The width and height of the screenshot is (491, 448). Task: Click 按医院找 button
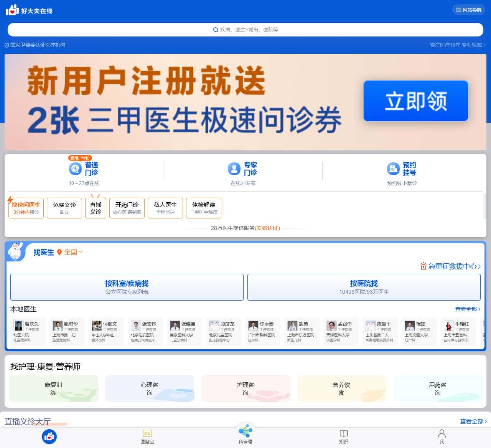tap(364, 287)
